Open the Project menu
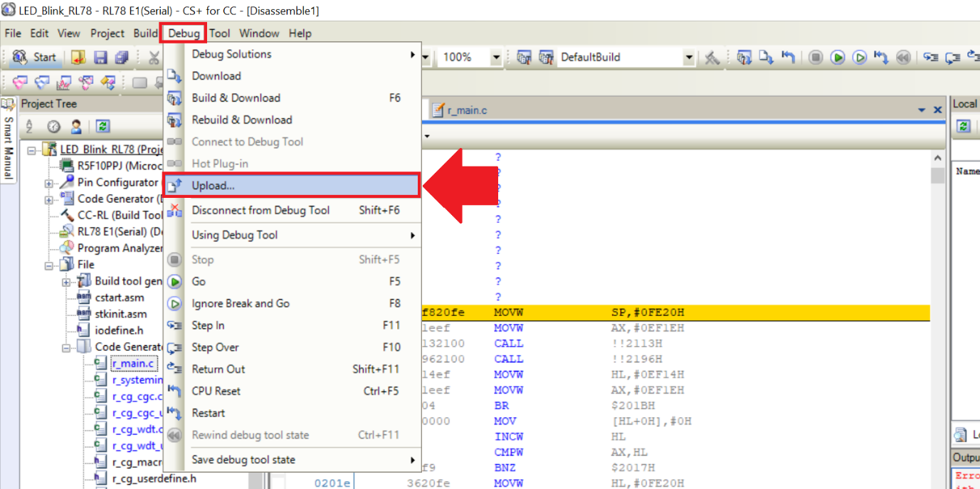 (107, 33)
